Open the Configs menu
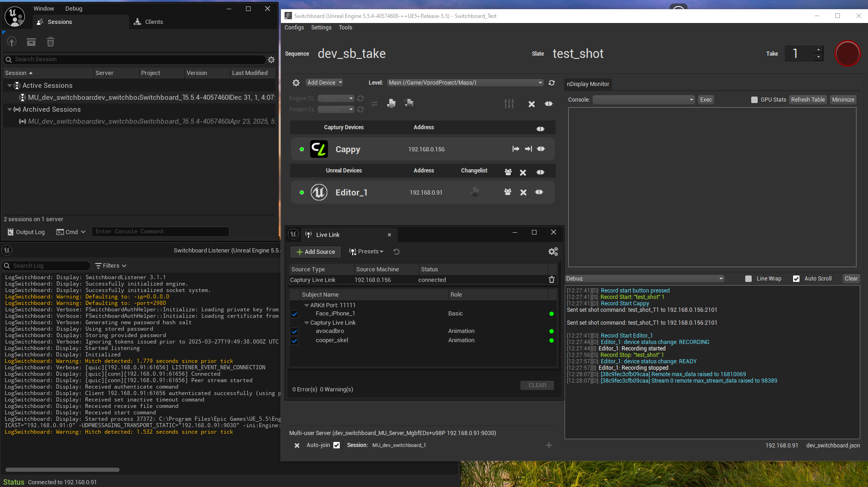The height and width of the screenshot is (487, 868). click(294, 28)
